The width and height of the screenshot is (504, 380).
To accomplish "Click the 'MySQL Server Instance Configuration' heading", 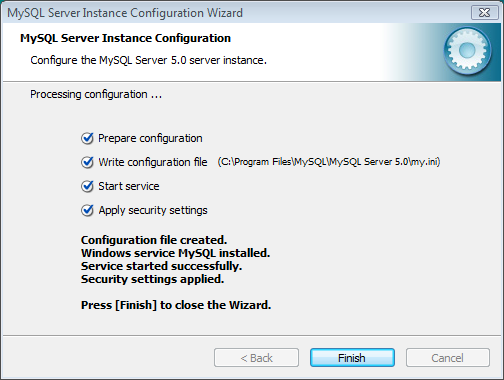I will 125,38.
